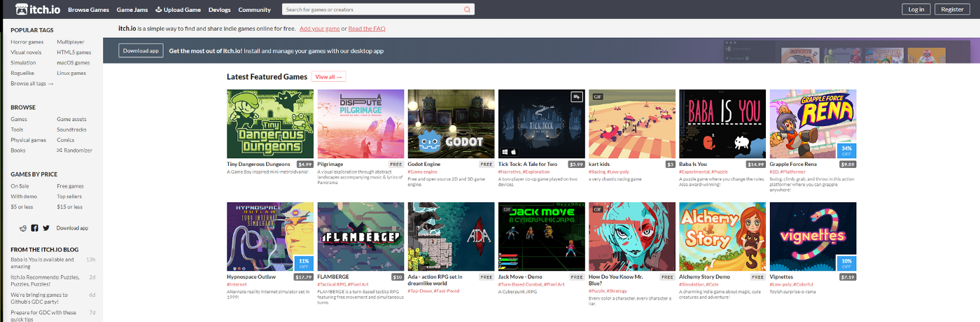
Task: Click the Randomizer shuffle link
Action: pos(73,150)
